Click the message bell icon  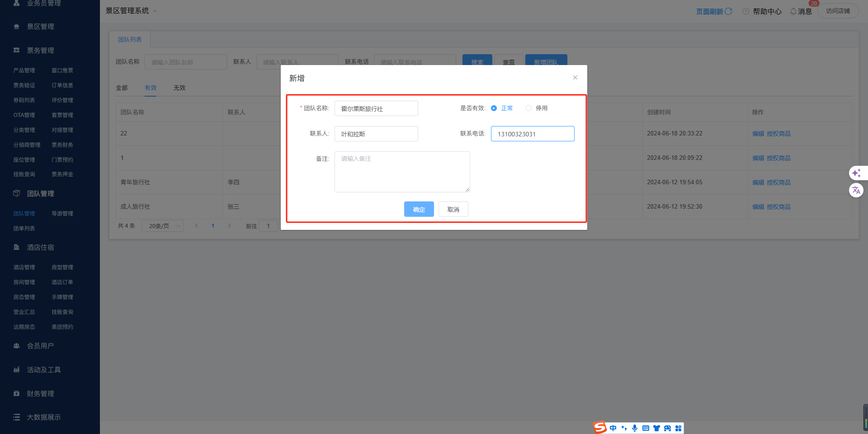[x=793, y=11]
